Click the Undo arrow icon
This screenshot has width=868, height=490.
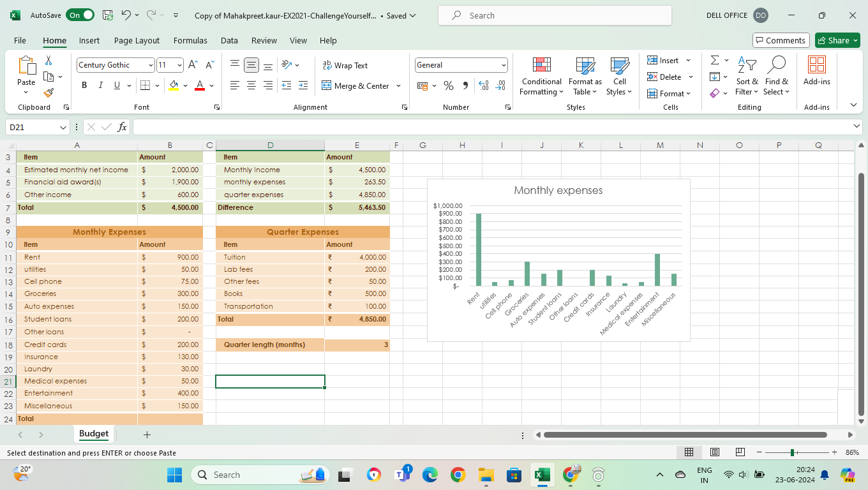coord(126,15)
